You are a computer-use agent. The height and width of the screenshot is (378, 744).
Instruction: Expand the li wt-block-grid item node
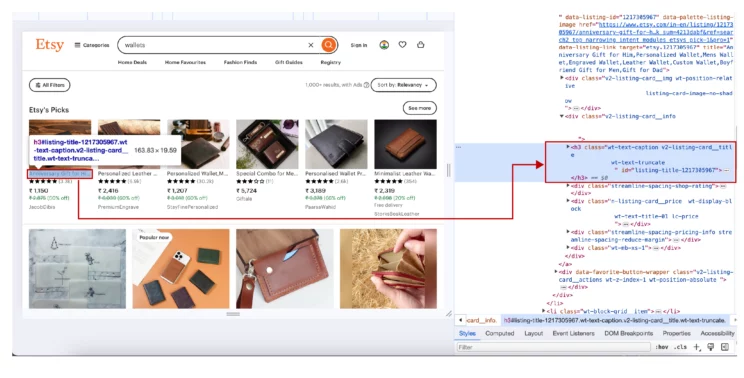pyautogui.click(x=544, y=311)
